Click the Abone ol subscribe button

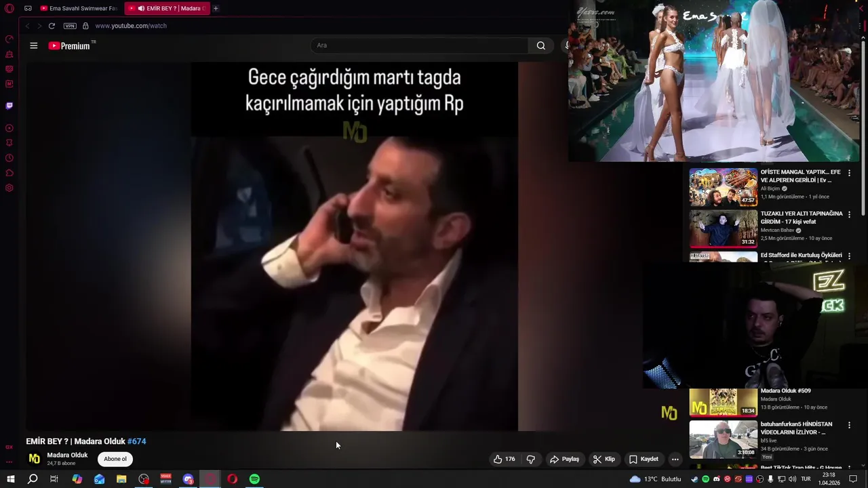(x=115, y=459)
